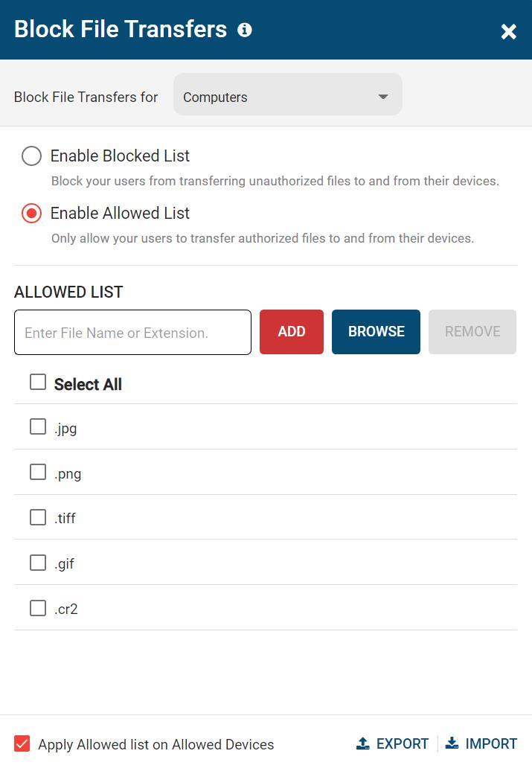Viewport: 532px width, 771px height.
Task: Open the Block File Transfers for dropdown
Action: click(287, 95)
